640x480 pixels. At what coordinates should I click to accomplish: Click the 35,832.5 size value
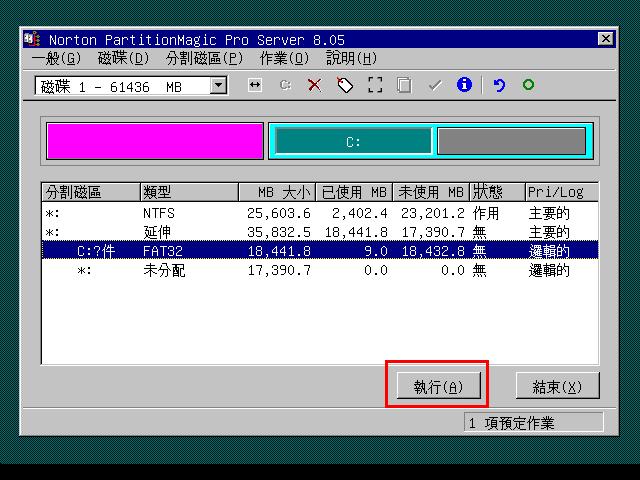tap(279, 232)
